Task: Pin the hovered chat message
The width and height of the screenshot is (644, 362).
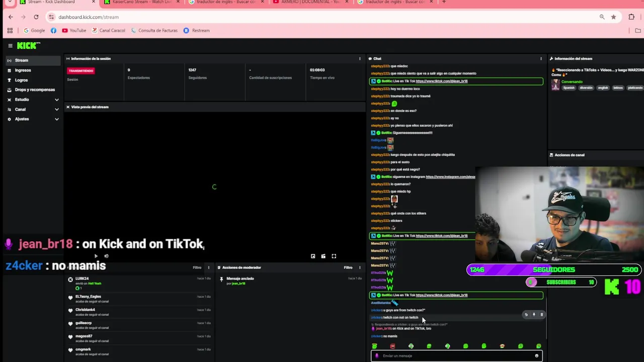Action: tap(534, 315)
